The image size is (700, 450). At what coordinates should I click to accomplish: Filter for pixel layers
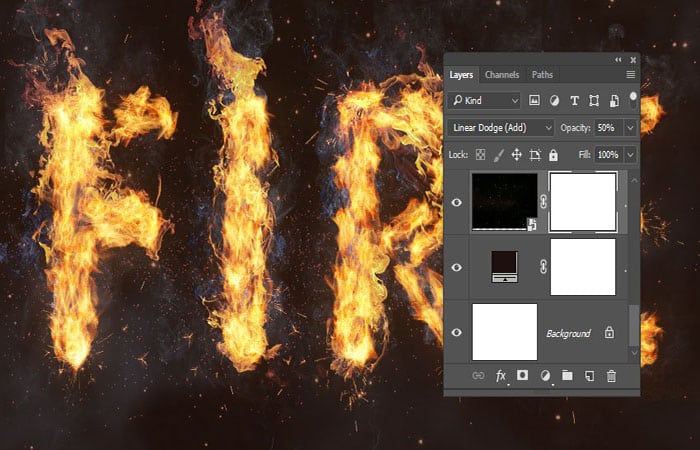534,101
